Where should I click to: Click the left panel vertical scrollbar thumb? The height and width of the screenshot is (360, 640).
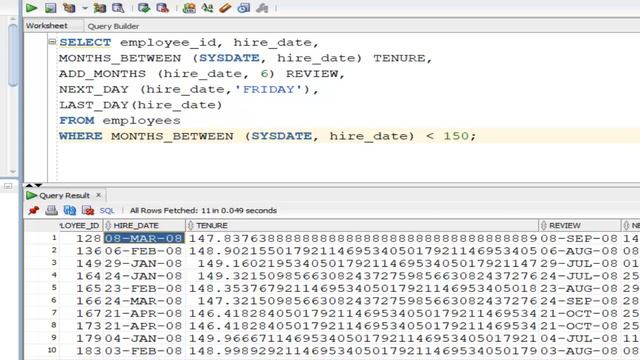pyautogui.click(x=13, y=55)
